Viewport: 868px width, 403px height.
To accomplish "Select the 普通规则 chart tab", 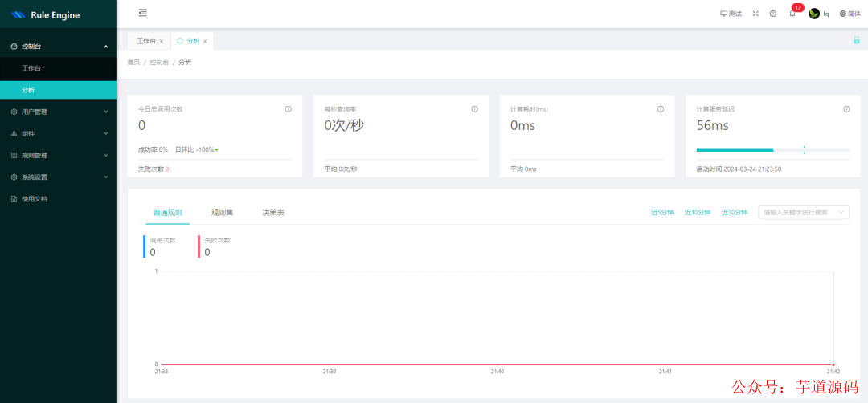I will point(168,212).
